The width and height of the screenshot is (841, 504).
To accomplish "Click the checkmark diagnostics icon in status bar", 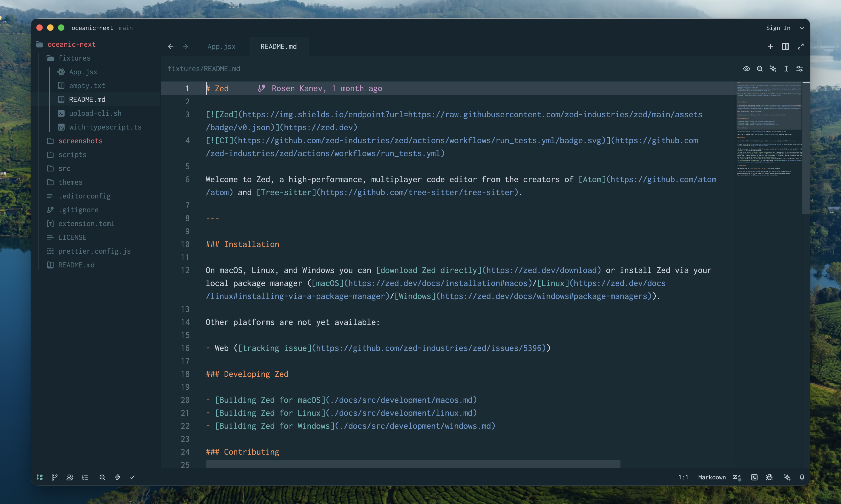I will point(132,477).
